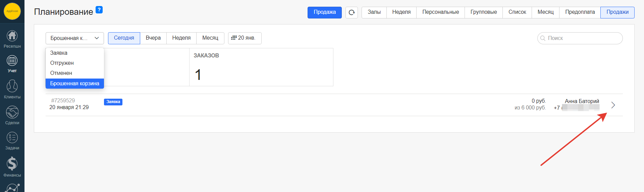This screenshot has width=644, height=192.
Task: Open the Финансы dollar section
Action: tap(12, 167)
